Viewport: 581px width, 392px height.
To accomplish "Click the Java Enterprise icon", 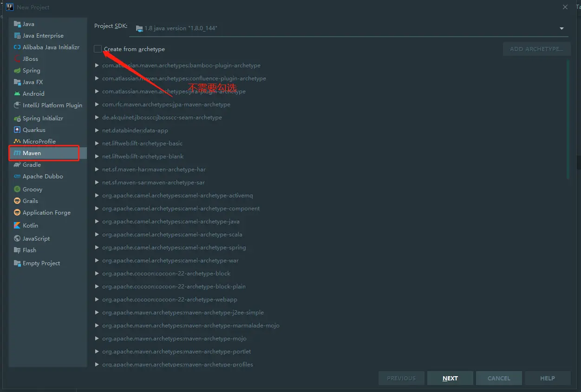I will pyautogui.click(x=17, y=36).
